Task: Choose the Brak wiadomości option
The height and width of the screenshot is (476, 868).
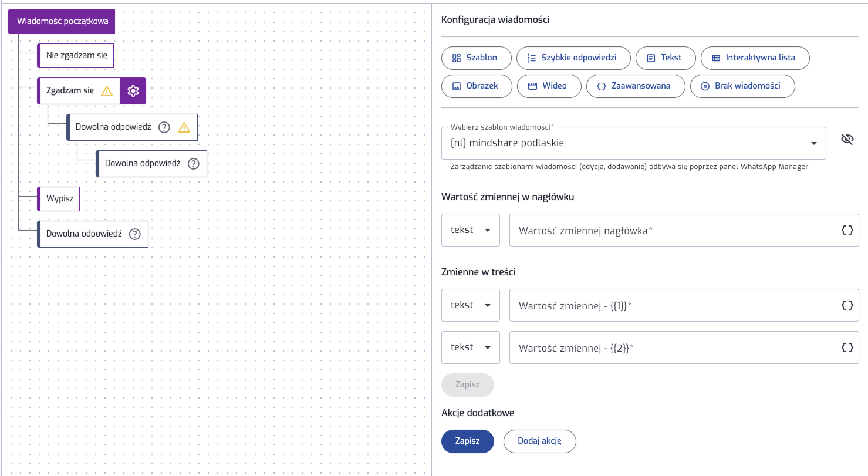Action: click(x=742, y=86)
